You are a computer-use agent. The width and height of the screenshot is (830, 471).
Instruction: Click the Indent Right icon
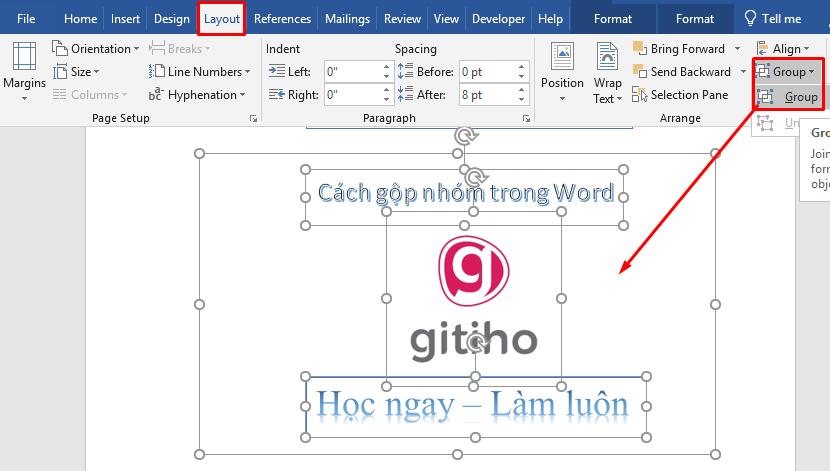click(277, 94)
